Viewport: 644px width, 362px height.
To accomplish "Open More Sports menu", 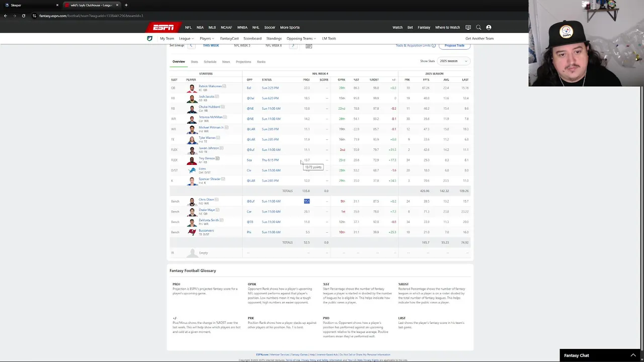I will [290, 28].
